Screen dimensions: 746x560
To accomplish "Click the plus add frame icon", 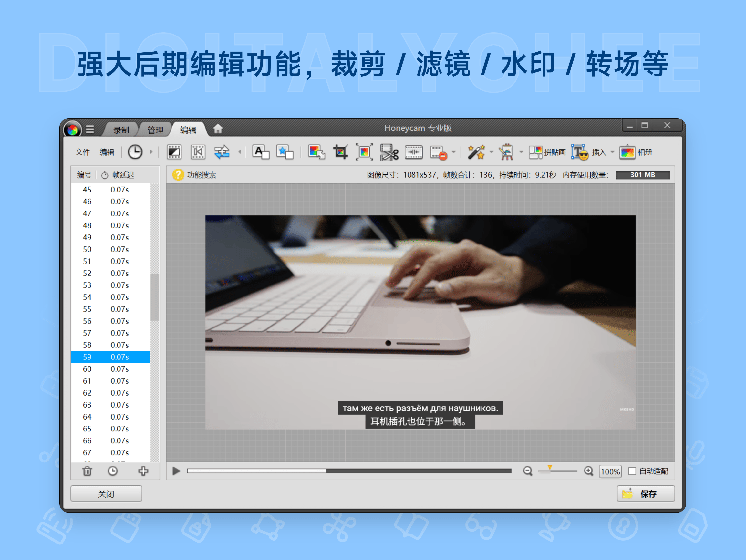I will (x=143, y=471).
